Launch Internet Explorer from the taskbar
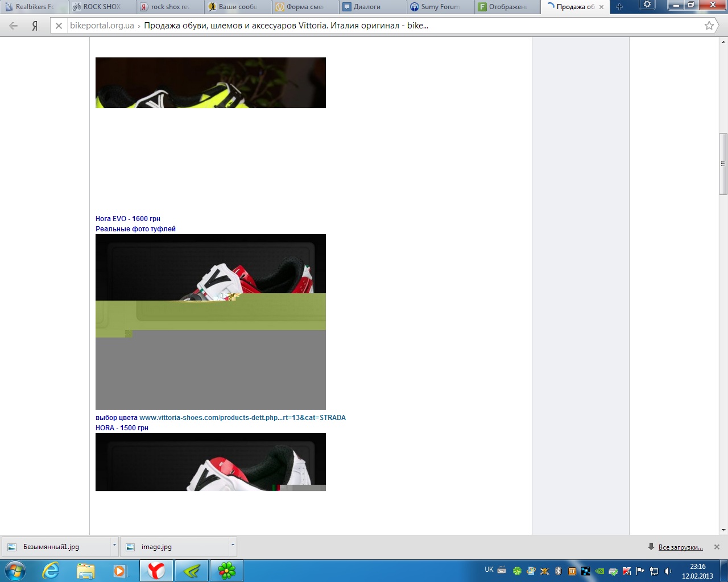The height and width of the screenshot is (582, 728). click(x=51, y=571)
